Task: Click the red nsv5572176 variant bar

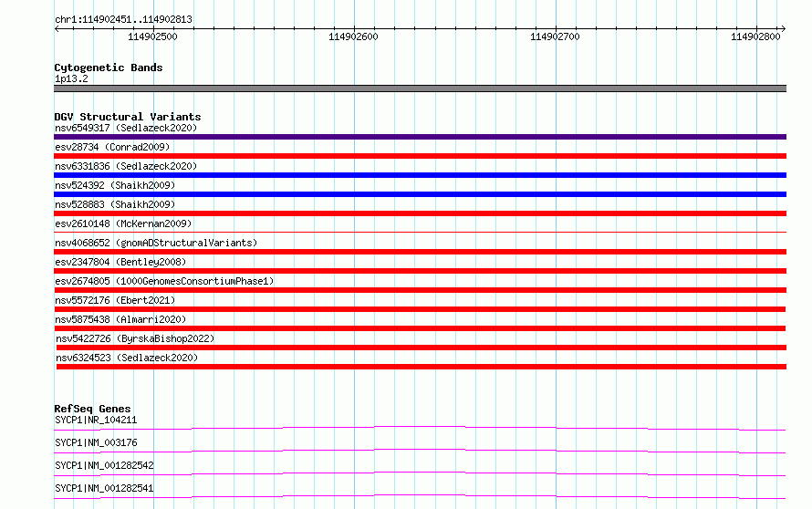Action: coord(420,309)
